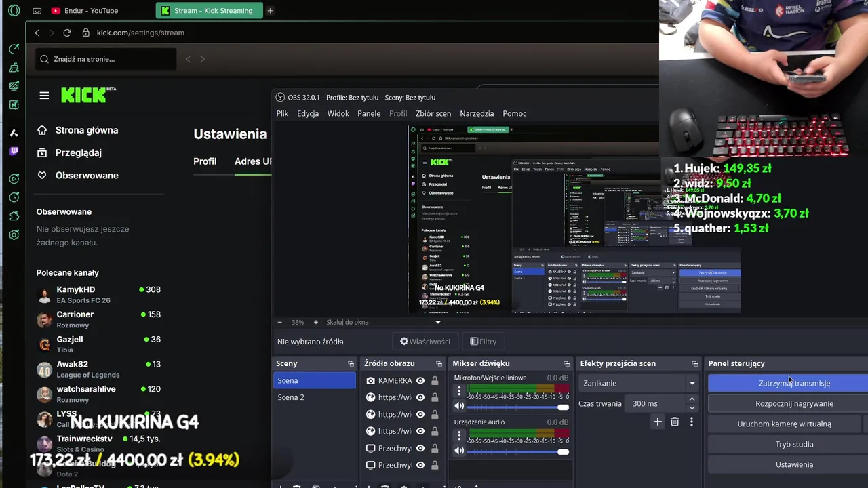868x488 pixels.
Task: Open the Narzędzia menu in OBS
Action: (477, 113)
